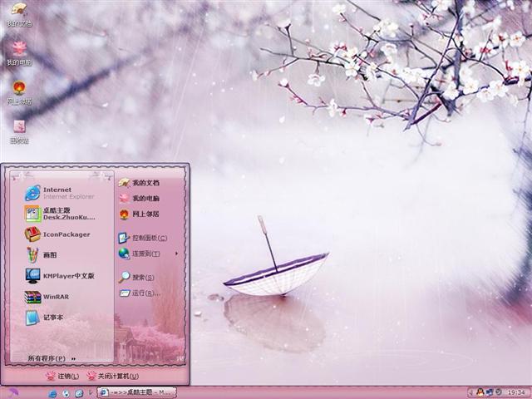Open the QQ penguin tray icon
Screen dimensions: 532x399
pos(480,392)
